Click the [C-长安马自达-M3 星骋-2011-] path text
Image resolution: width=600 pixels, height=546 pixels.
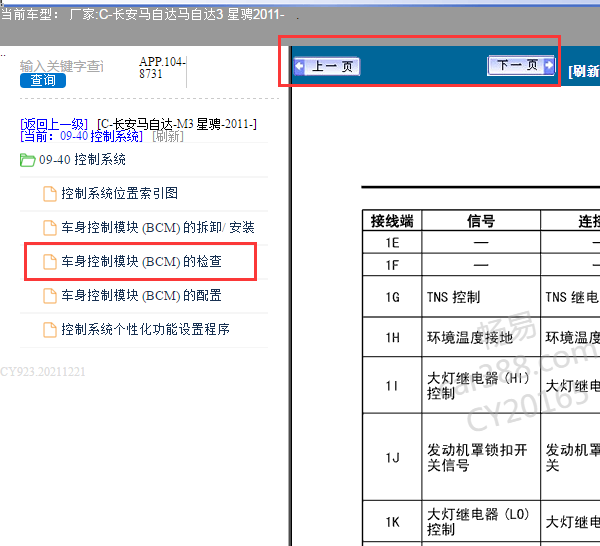(177, 124)
